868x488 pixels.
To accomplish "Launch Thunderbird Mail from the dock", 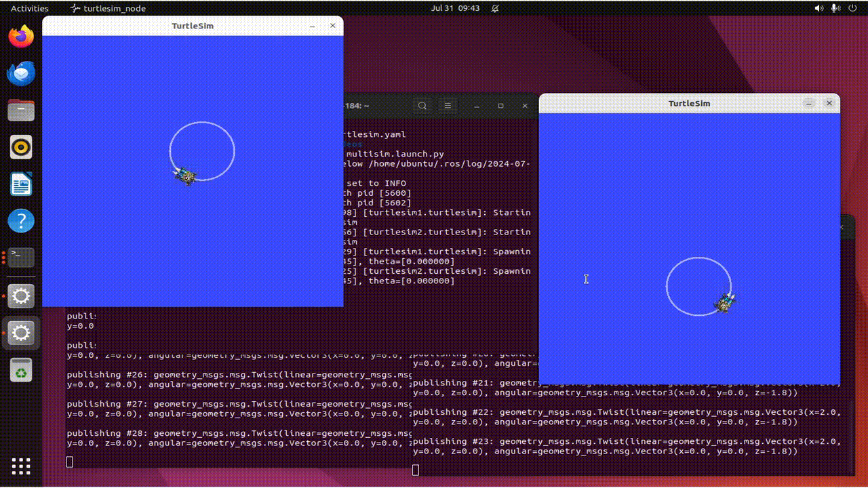I will (x=21, y=73).
